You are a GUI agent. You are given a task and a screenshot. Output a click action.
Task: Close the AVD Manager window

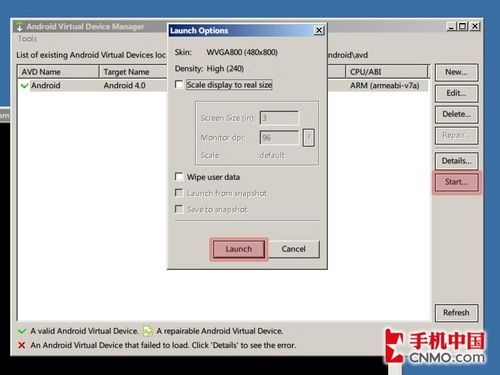point(475,26)
